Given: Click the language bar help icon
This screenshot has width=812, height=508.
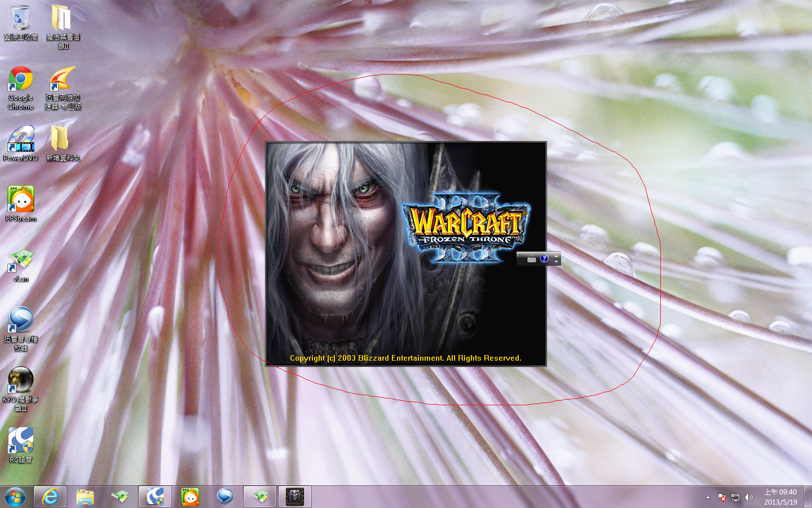Looking at the screenshot, I should [544, 259].
